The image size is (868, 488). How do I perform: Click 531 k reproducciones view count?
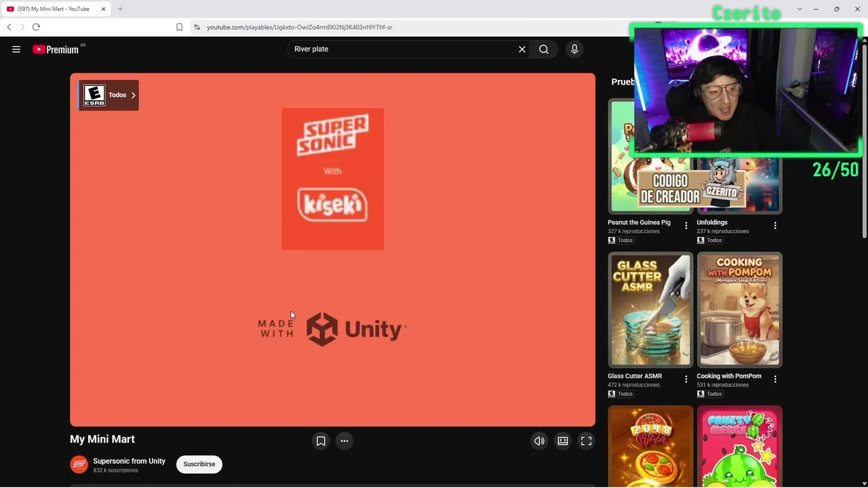[723, 385]
